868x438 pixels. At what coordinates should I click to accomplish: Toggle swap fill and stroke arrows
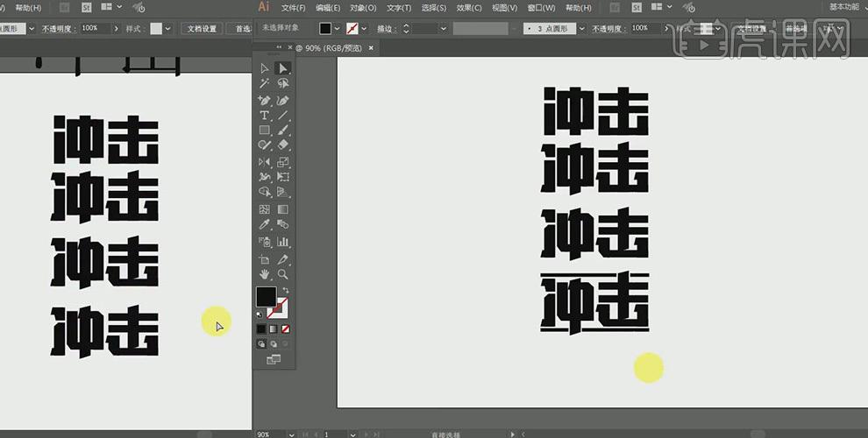[x=286, y=290]
